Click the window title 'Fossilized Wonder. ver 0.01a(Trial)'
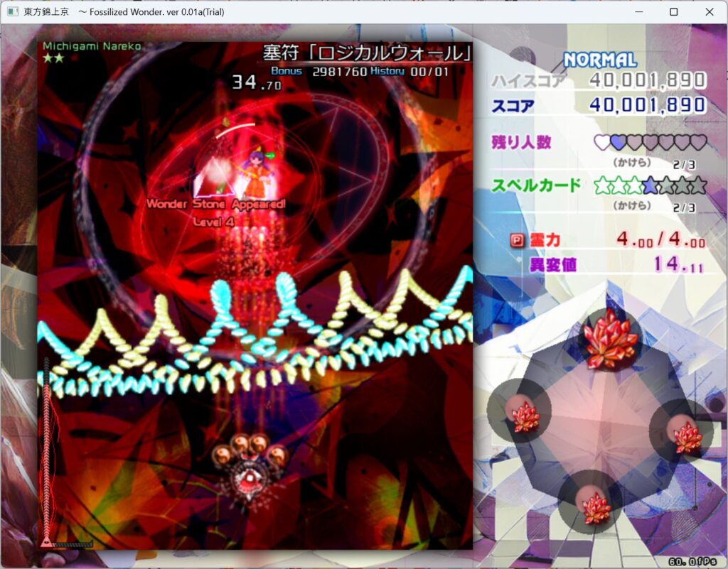728x569 pixels. click(x=156, y=12)
